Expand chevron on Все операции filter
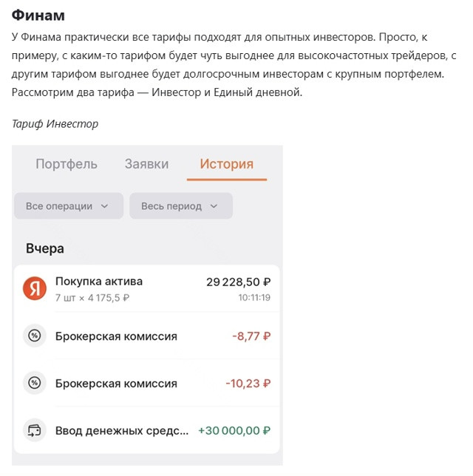473x476 pixels. coord(104,206)
